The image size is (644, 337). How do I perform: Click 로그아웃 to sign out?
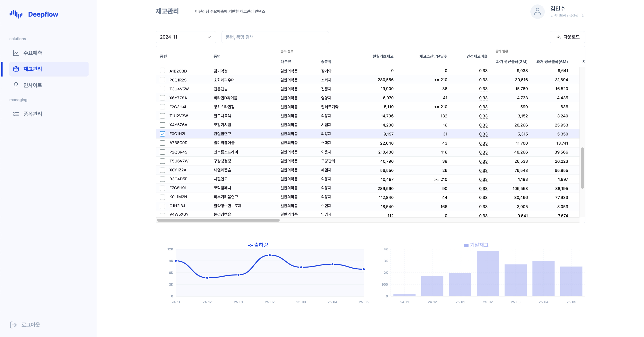point(30,325)
